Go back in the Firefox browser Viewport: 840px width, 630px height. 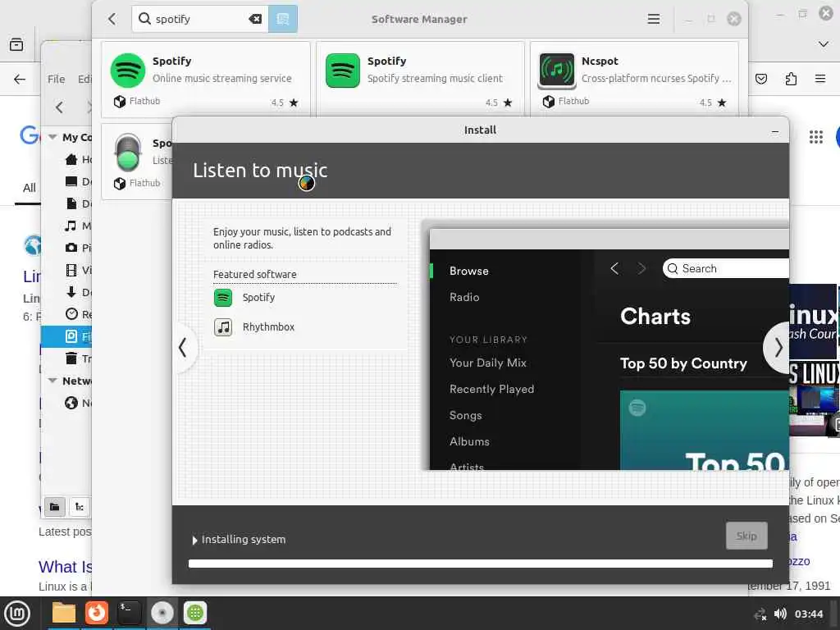point(20,80)
